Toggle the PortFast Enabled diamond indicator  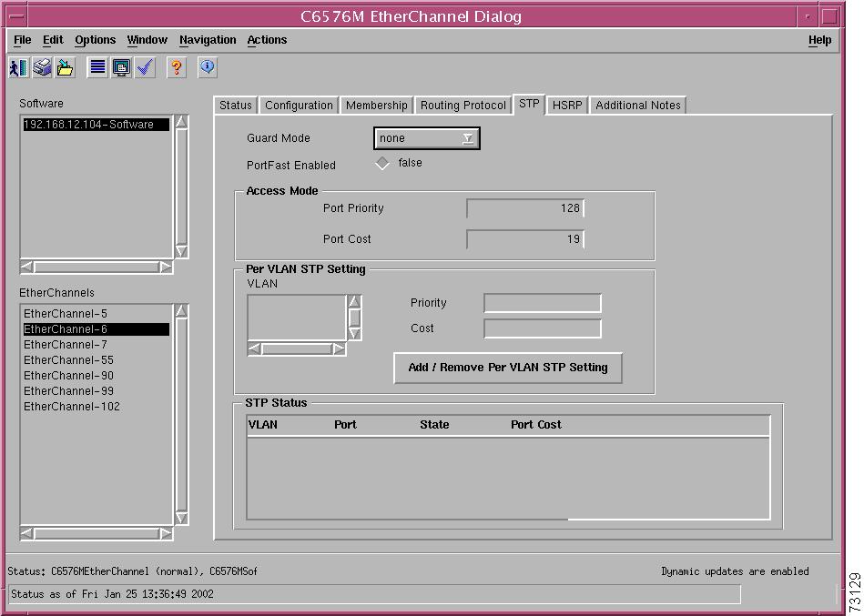click(381, 164)
